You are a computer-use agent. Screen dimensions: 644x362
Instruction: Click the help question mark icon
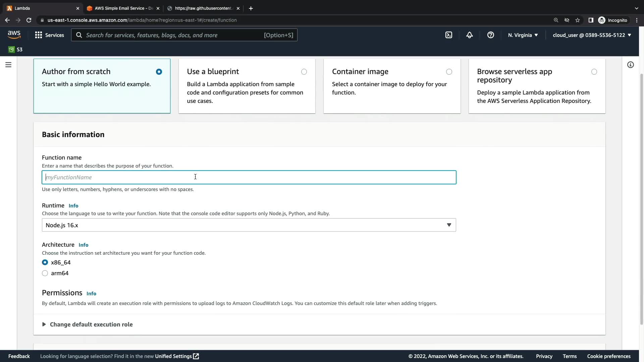pos(490,35)
